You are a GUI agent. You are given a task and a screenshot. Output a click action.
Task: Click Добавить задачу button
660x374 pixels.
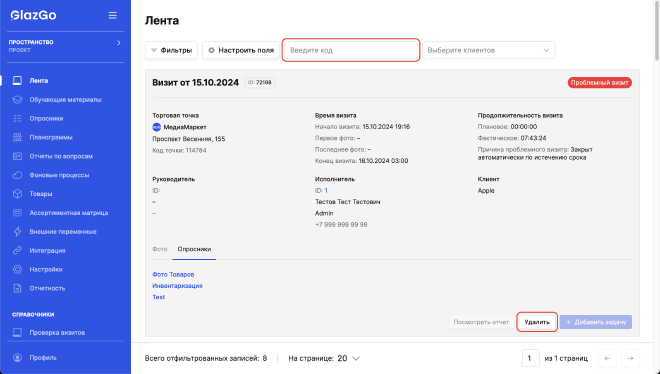pyautogui.click(x=596, y=322)
